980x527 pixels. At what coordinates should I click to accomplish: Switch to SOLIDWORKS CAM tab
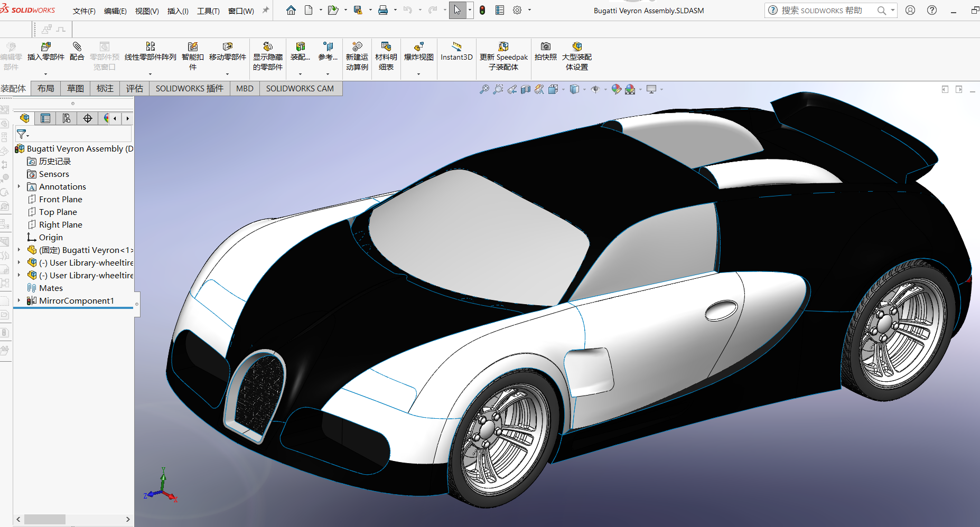click(300, 88)
